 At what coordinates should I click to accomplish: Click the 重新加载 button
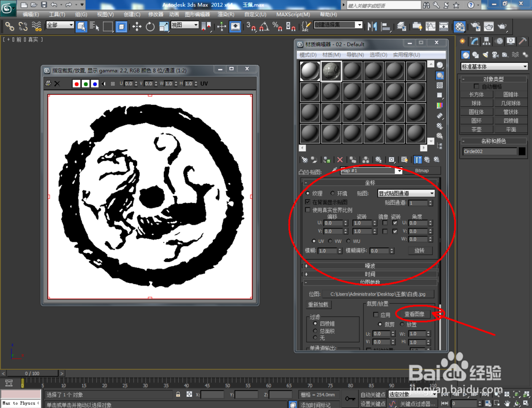318,304
